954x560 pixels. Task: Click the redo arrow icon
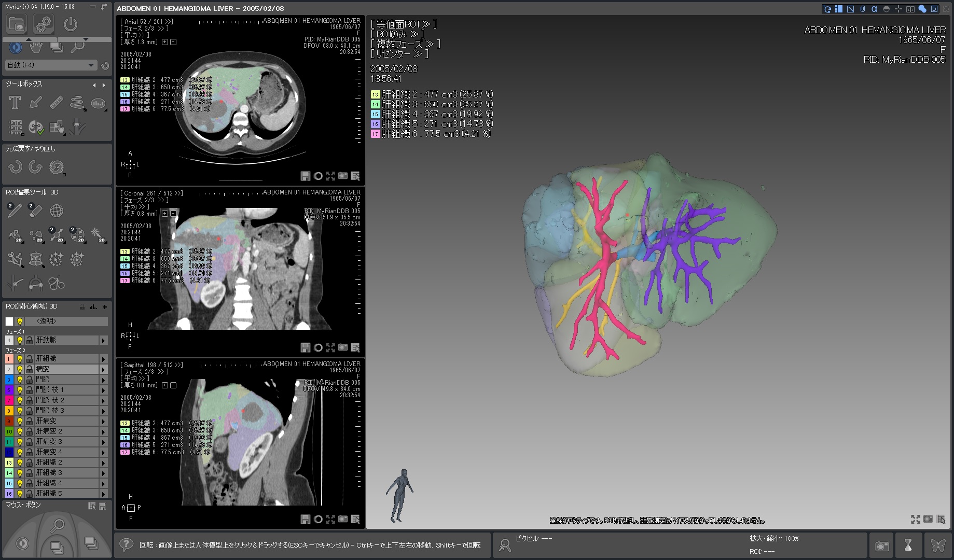(35, 167)
